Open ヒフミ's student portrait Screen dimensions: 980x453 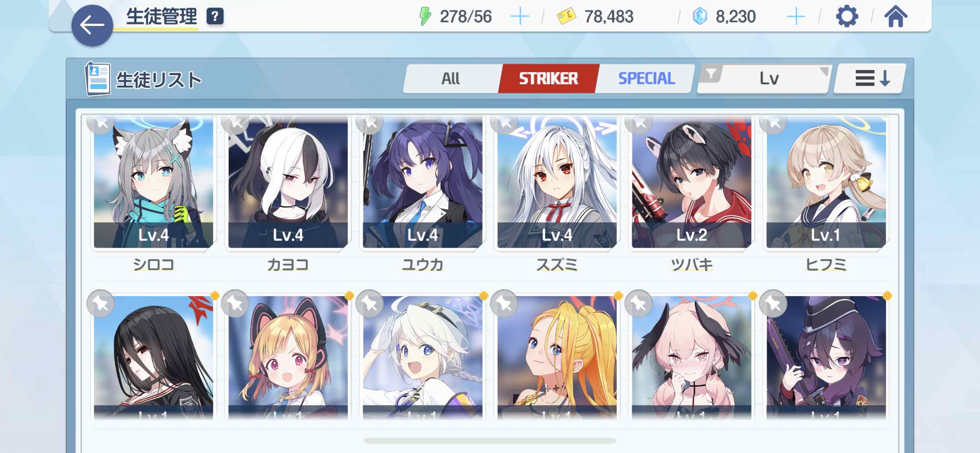[826, 183]
